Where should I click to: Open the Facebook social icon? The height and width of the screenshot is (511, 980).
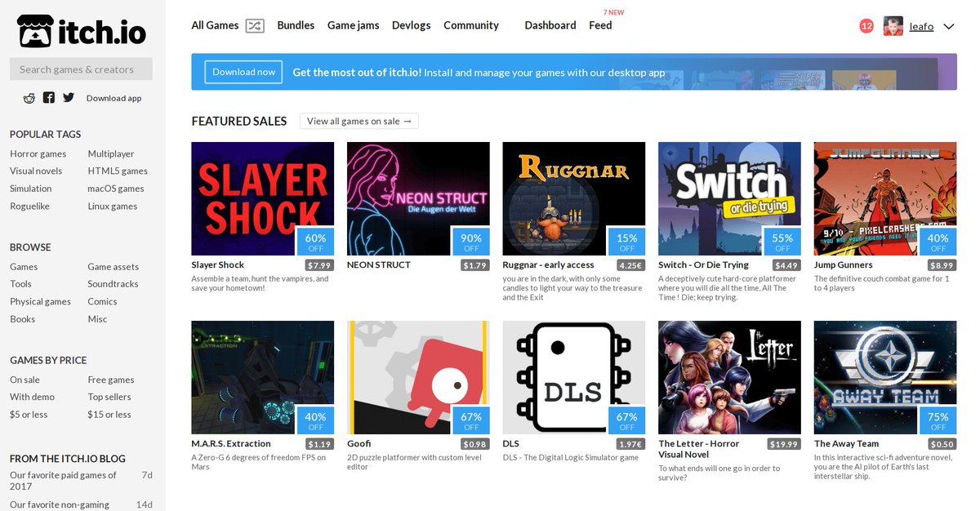tap(49, 98)
